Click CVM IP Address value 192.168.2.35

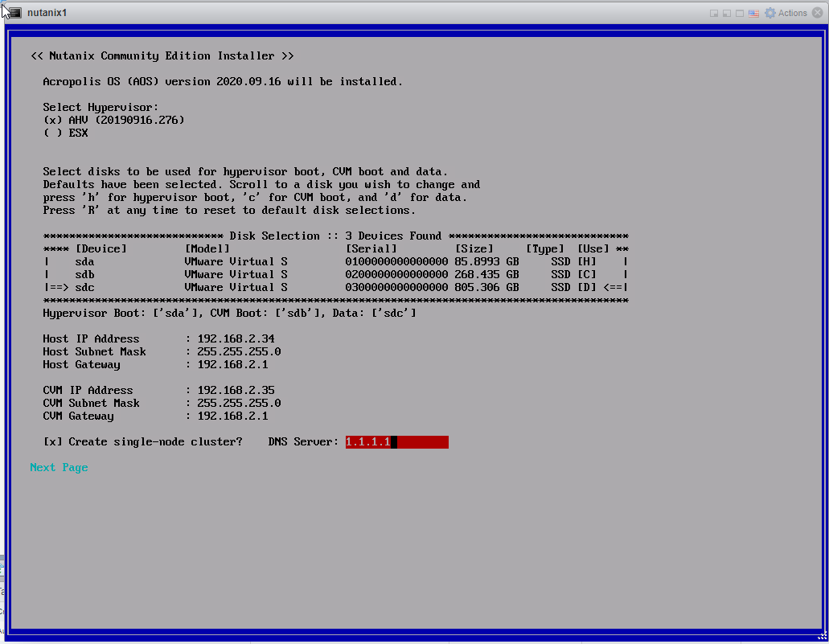click(x=236, y=390)
